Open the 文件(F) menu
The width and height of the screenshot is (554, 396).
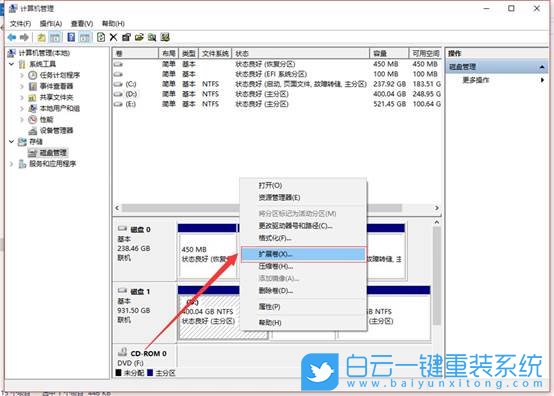pyautogui.click(x=20, y=24)
